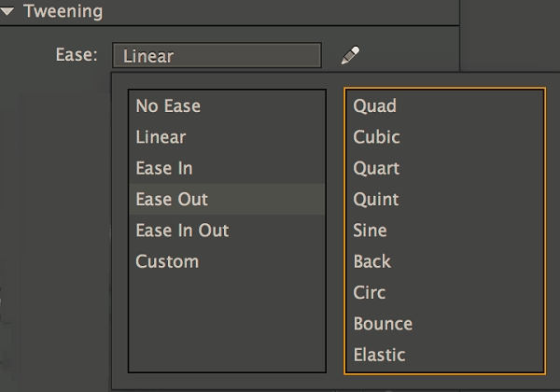Select No Ease from the list

click(168, 106)
